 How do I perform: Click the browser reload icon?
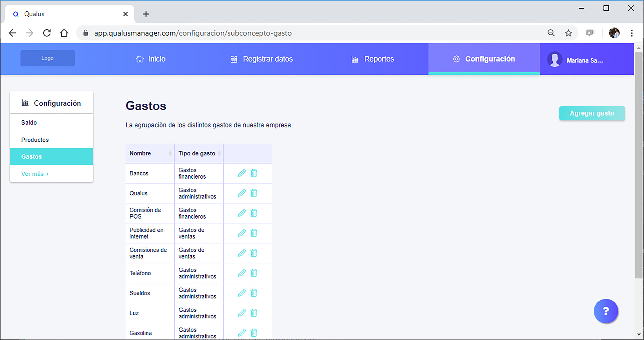click(x=47, y=33)
